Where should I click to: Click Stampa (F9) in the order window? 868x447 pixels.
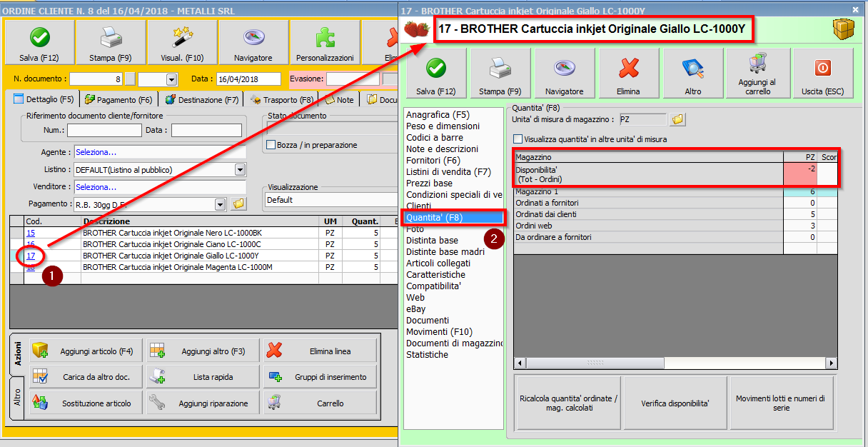tap(111, 42)
